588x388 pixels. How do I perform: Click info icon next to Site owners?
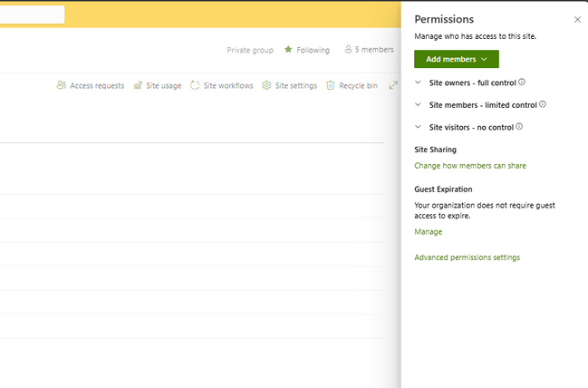[522, 82]
